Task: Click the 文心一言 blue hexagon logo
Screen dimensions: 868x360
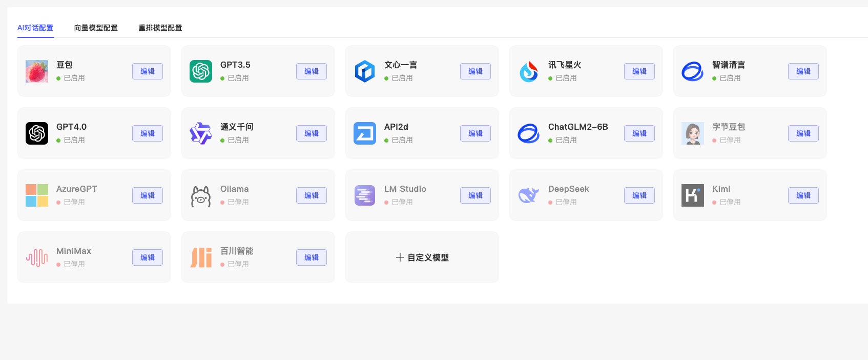Action: (x=365, y=71)
